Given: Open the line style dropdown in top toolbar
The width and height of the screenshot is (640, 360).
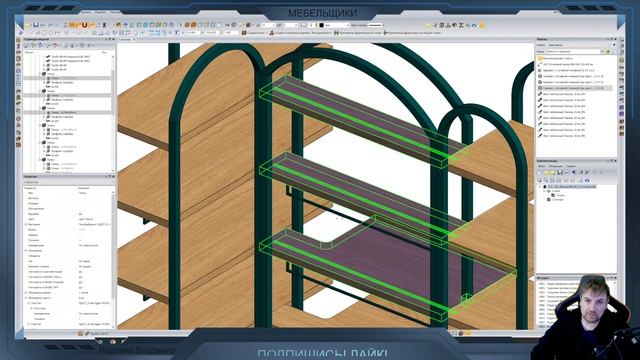Looking at the screenshot, I should coord(376,25).
